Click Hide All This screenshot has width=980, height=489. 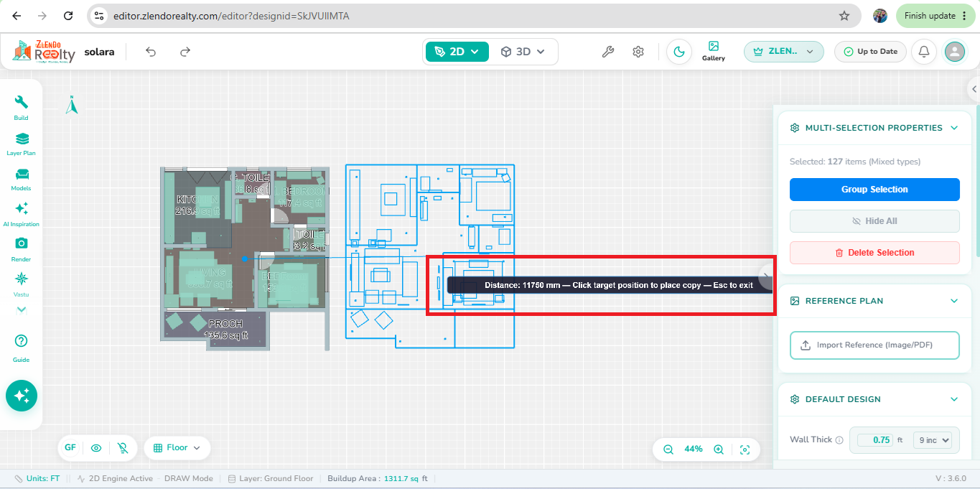[874, 221]
